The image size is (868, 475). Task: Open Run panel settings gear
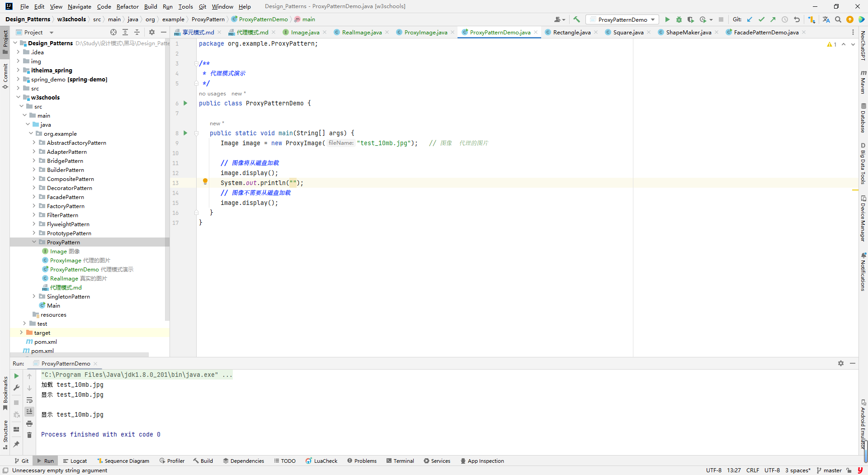841,363
